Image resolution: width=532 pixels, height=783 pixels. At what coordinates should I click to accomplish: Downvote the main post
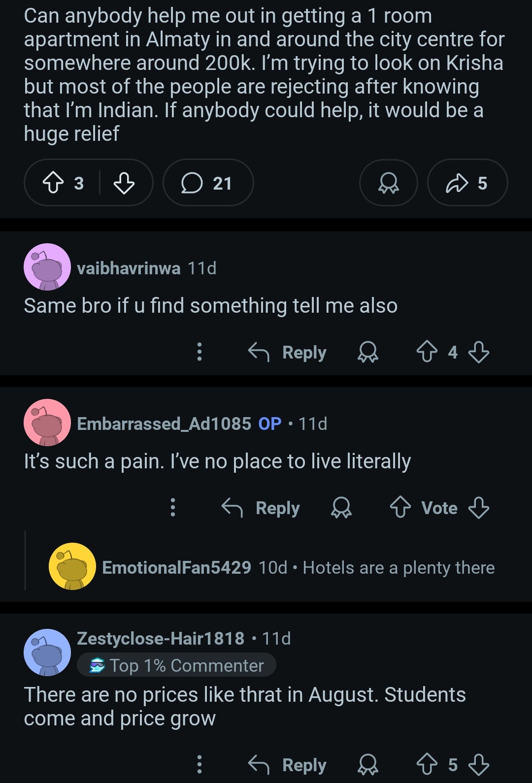click(124, 183)
